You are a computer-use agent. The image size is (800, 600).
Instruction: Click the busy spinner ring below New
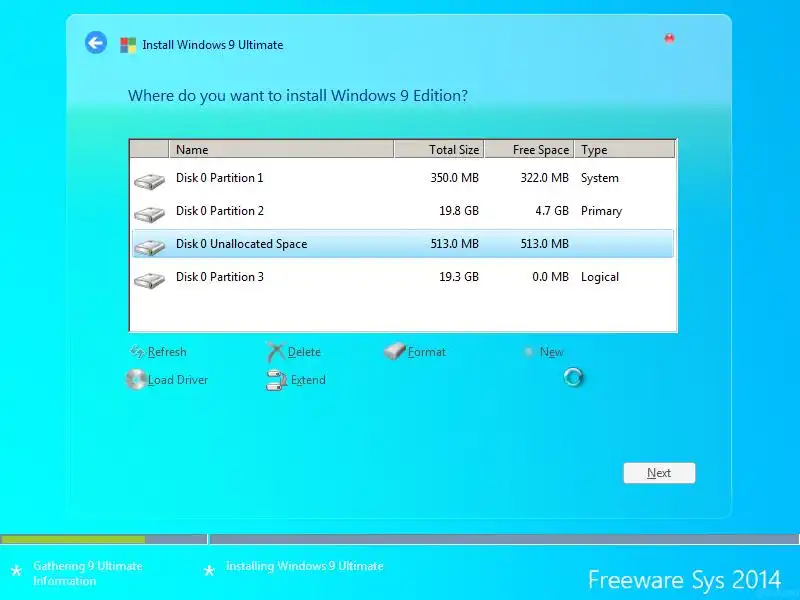(573, 378)
